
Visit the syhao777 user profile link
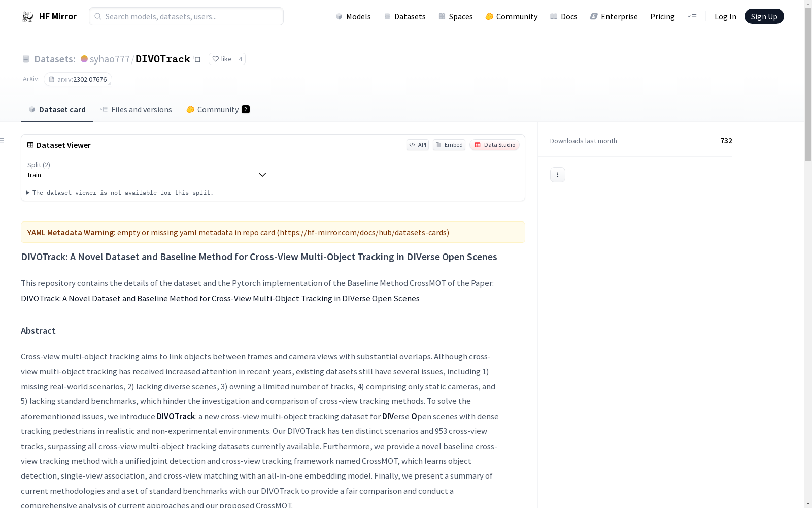(x=110, y=59)
